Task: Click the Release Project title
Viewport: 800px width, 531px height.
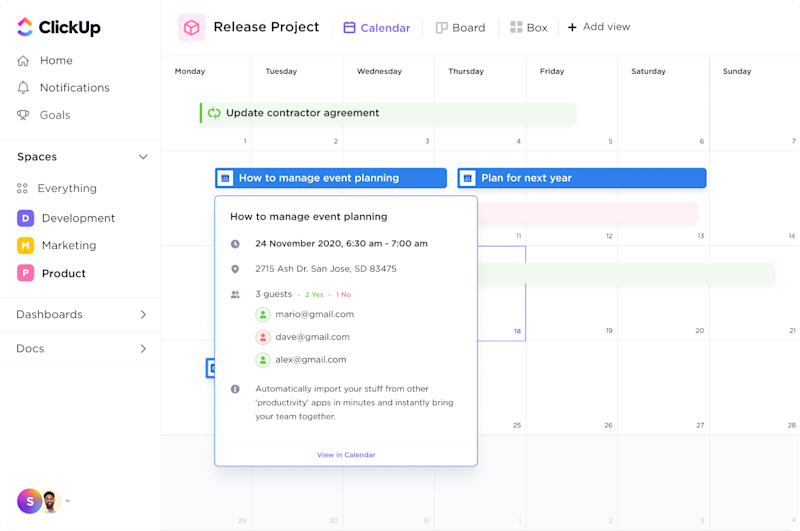Action: [266, 27]
